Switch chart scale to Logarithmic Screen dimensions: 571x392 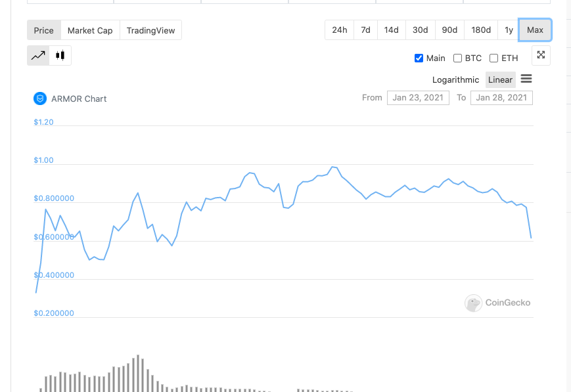[x=456, y=79]
